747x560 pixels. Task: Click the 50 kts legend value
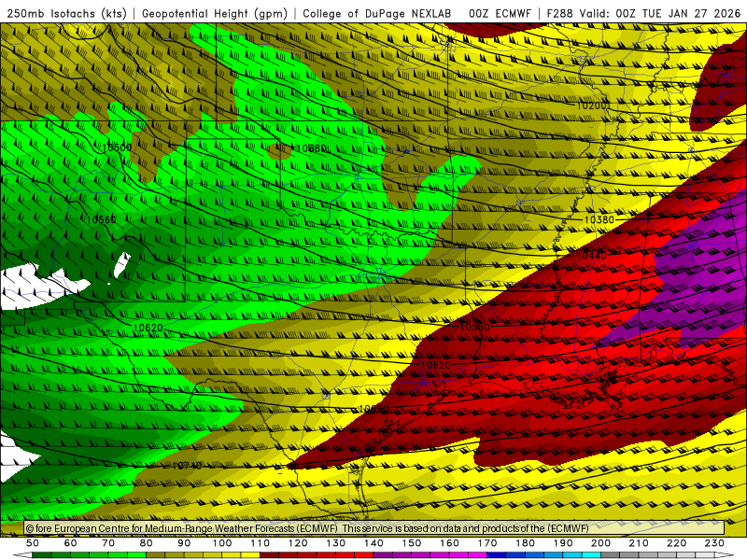(33, 543)
